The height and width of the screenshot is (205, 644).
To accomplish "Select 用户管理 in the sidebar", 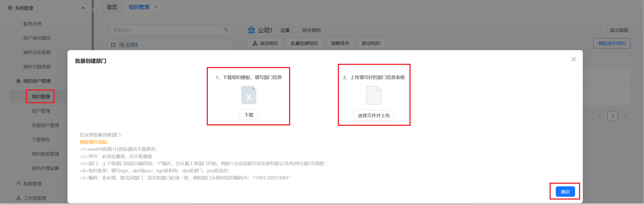I will (41, 111).
